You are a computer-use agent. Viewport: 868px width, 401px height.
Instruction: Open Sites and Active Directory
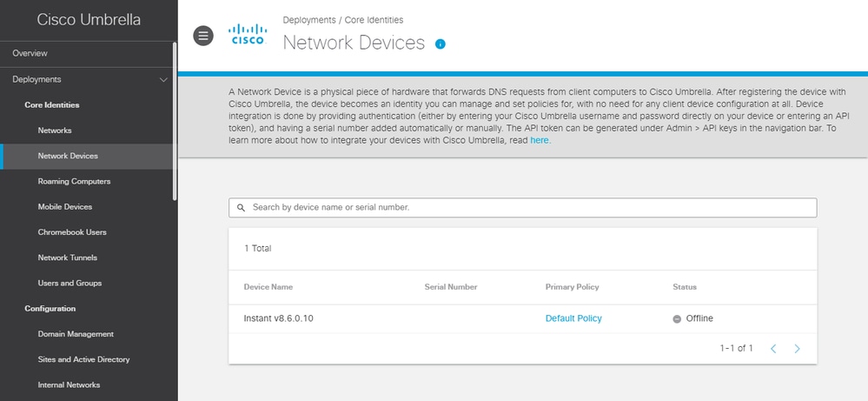(x=83, y=359)
